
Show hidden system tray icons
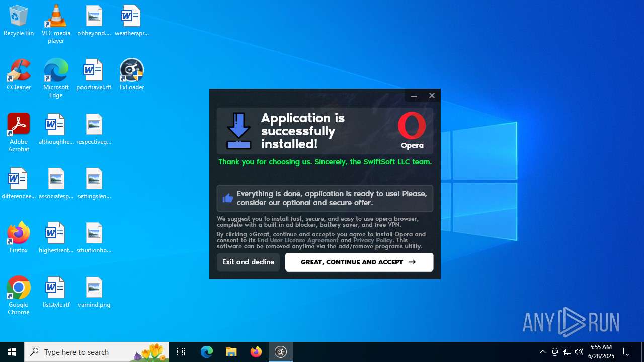click(x=543, y=352)
